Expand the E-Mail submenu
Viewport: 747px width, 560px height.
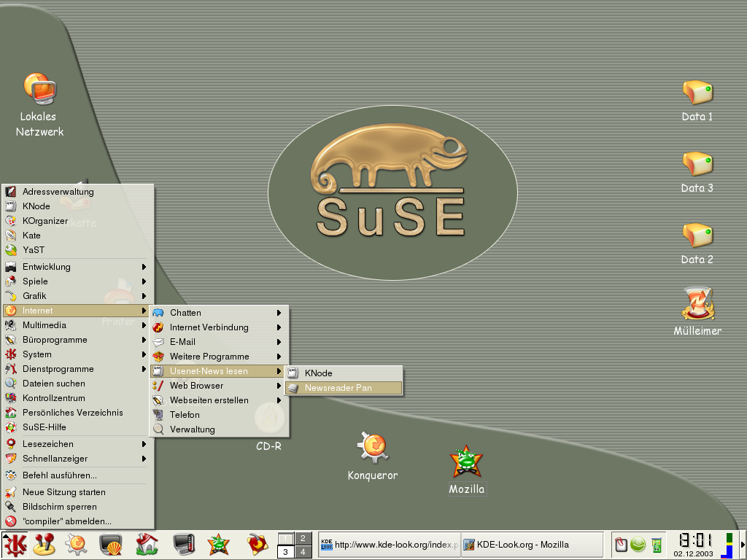tap(219, 342)
